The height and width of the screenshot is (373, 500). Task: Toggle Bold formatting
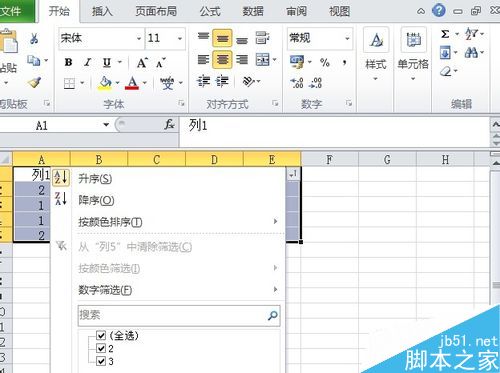pos(68,62)
